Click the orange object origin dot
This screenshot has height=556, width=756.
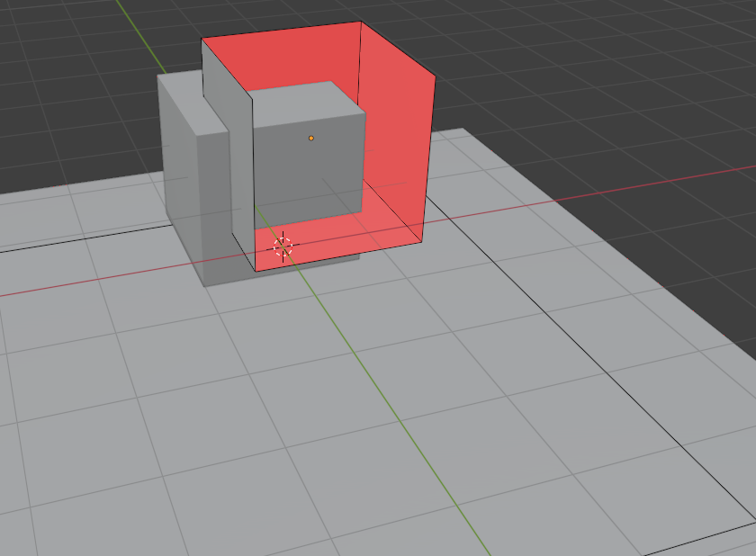(x=311, y=138)
